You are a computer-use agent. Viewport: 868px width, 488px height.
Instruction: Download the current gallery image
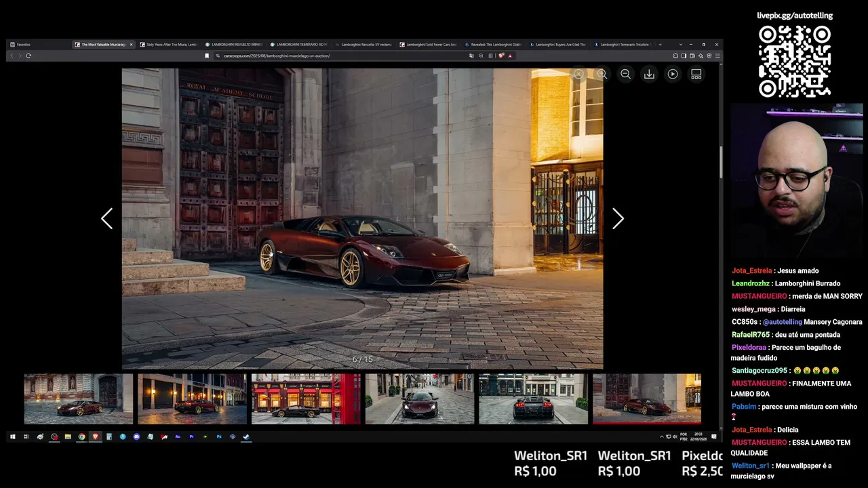pos(649,75)
